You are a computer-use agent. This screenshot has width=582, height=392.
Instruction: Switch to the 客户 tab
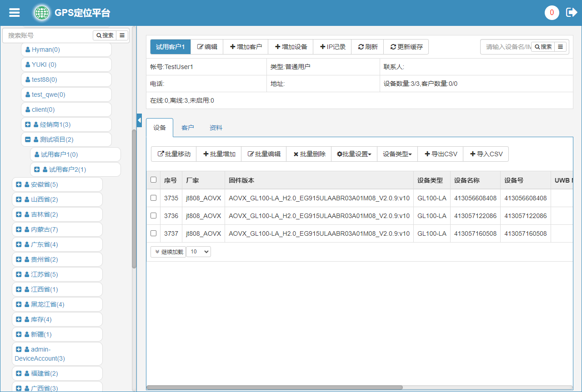click(x=187, y=128)
